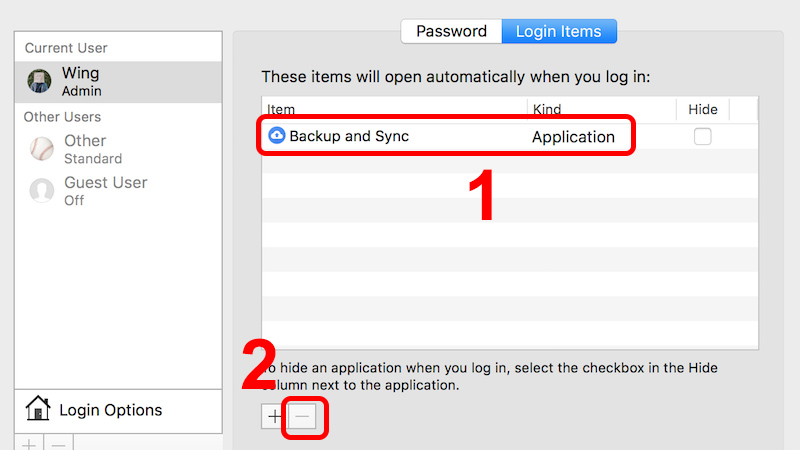Click the Backup and Sync cloud icon

277,136
